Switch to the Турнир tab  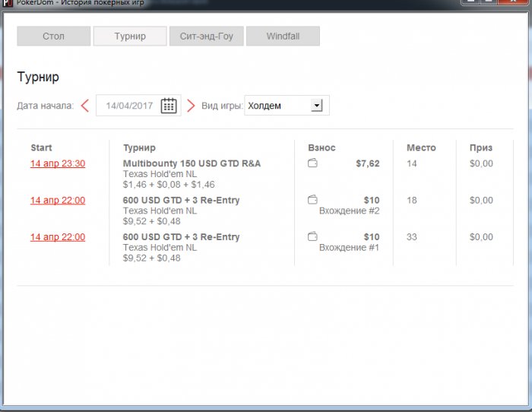[x=130, y=36]
